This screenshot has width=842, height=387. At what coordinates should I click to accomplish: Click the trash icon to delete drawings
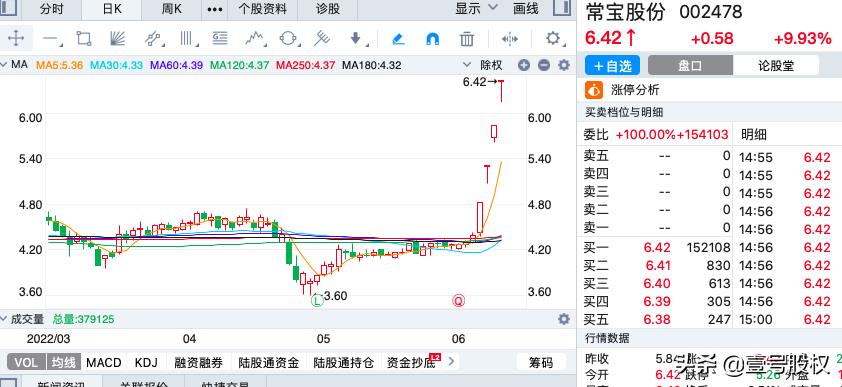click(467, 39)
